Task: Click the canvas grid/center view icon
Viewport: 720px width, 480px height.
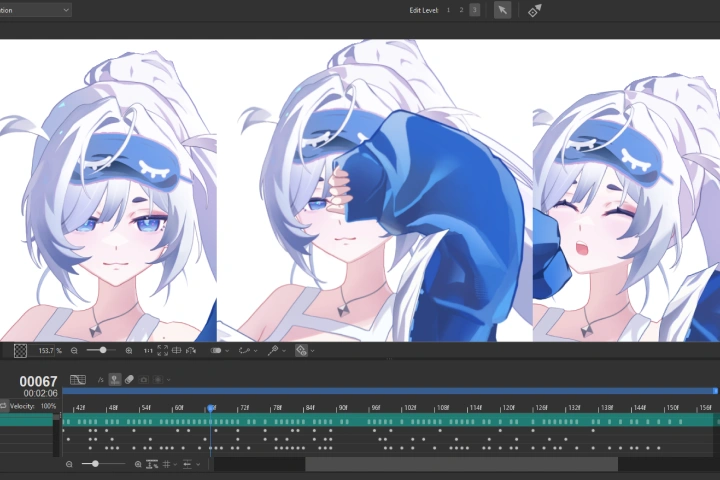Action: pyautogui.click(x=176, y=350)
